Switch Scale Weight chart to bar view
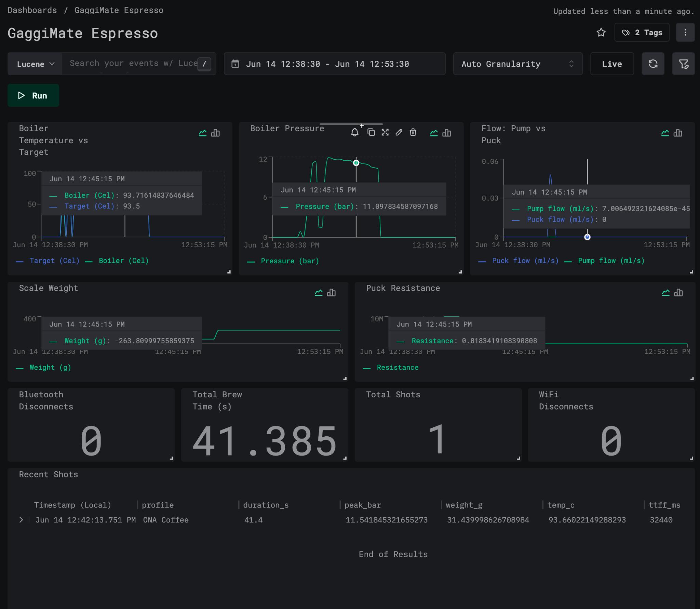Image resolution: width=700 pixels, height=609 pixels. tap(331, 293)
